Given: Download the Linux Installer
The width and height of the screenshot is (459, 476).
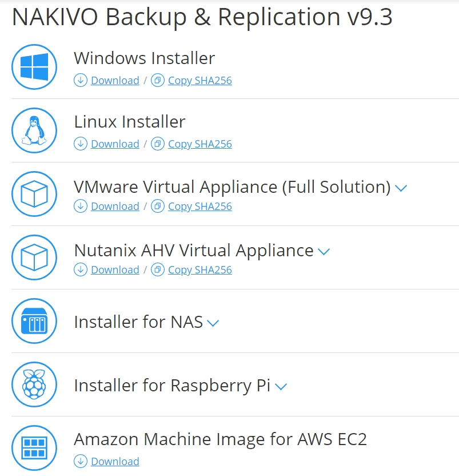Looking at the screenshot, I should click(x=115, y=144).
